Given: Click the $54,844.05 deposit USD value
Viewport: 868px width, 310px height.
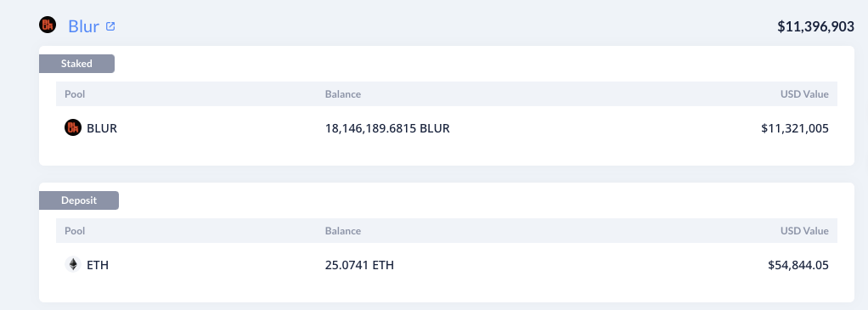Looking at the screenshot, I should 798,265.
